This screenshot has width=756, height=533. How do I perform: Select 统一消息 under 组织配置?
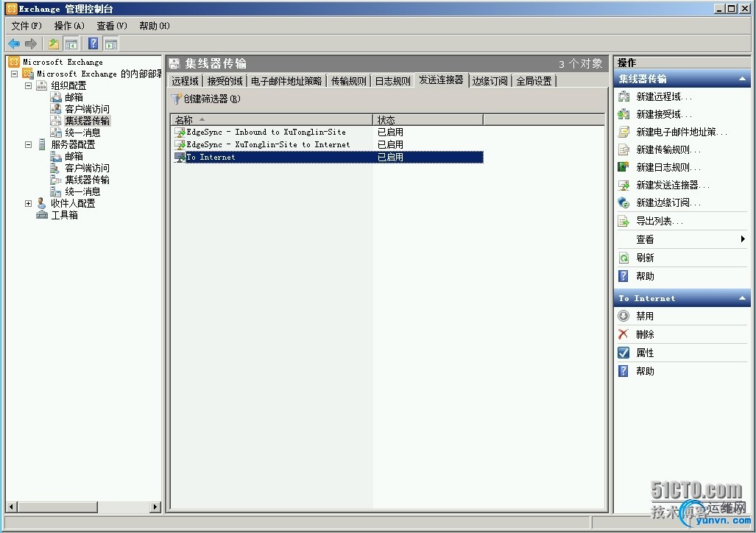pyautogui.click(x=82, y=133)
